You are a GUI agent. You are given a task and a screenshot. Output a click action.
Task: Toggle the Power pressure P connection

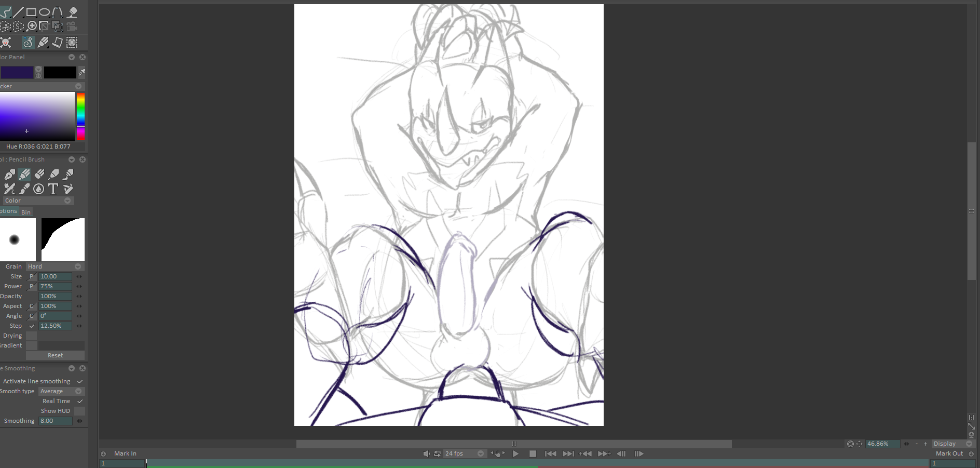pyautogui.click(x=32, y=286)
